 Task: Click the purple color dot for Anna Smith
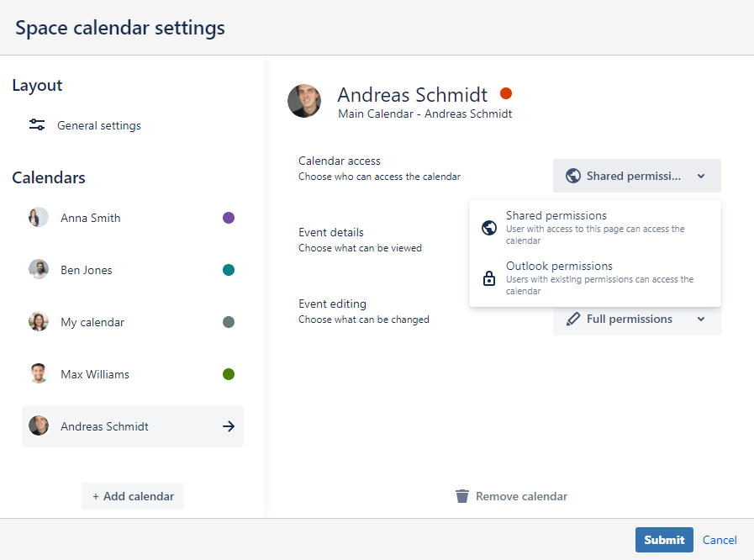click(x=229, y=218)
